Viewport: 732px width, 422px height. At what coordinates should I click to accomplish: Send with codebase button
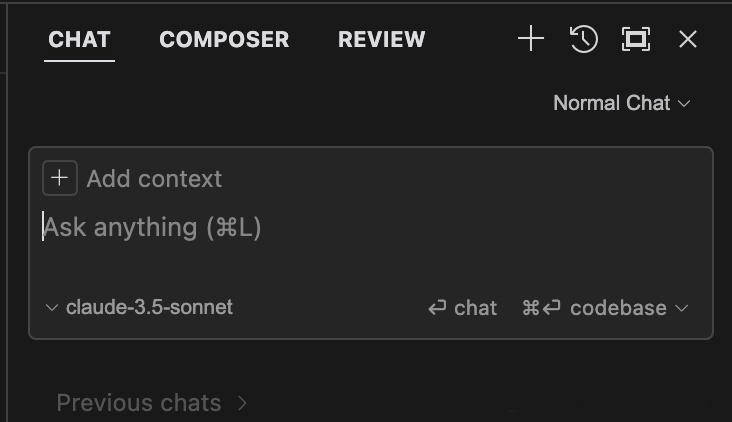pyautogui.click(x=594, y=308)
